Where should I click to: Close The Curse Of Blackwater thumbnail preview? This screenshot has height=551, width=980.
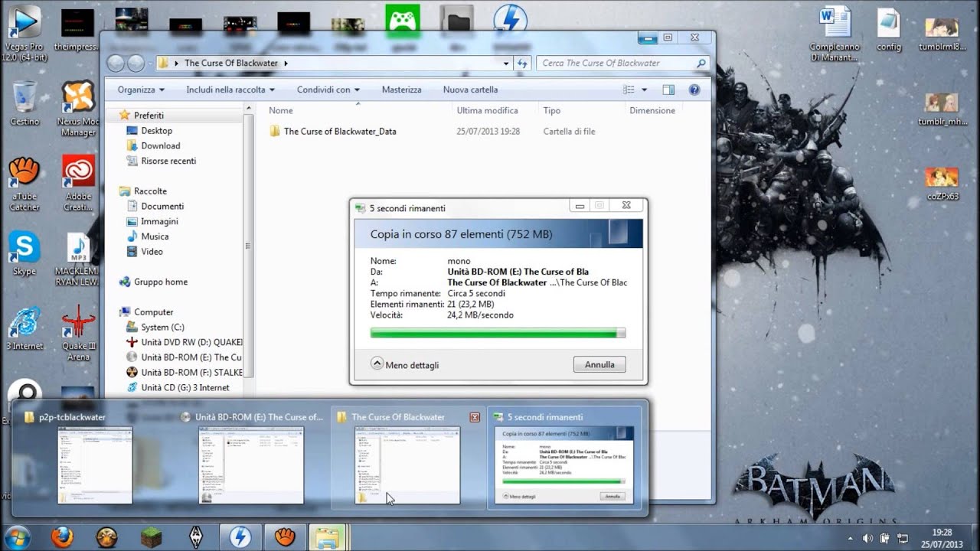click(475, 417)
